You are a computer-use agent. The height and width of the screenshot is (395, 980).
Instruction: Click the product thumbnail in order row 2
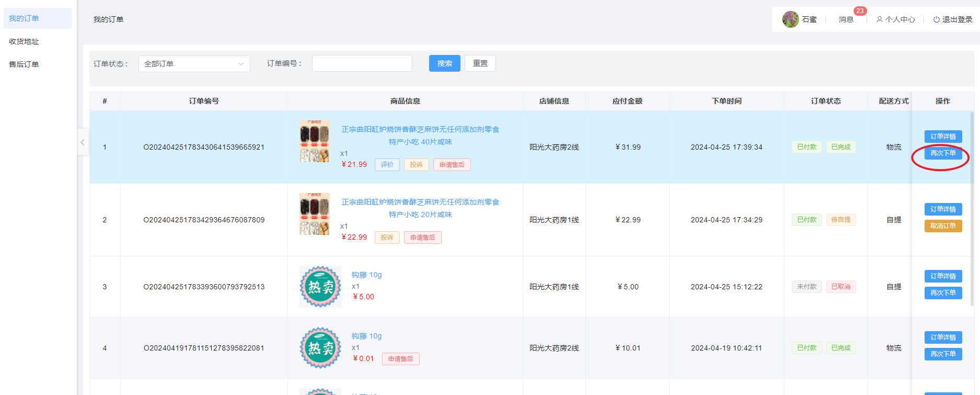315,213
